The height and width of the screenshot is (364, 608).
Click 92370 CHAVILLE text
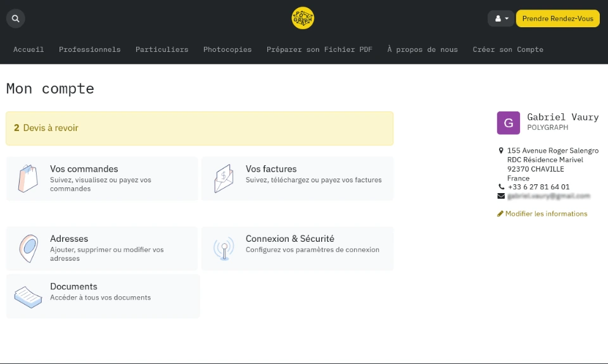click(536, 169)
